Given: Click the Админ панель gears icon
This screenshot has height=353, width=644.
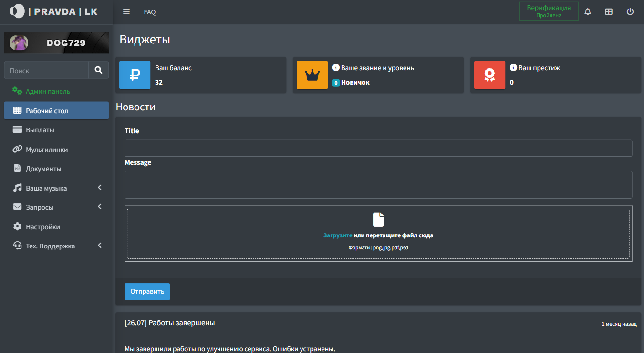Looking at the screenshot, I should pyautogui.click(x=17, y=91).
